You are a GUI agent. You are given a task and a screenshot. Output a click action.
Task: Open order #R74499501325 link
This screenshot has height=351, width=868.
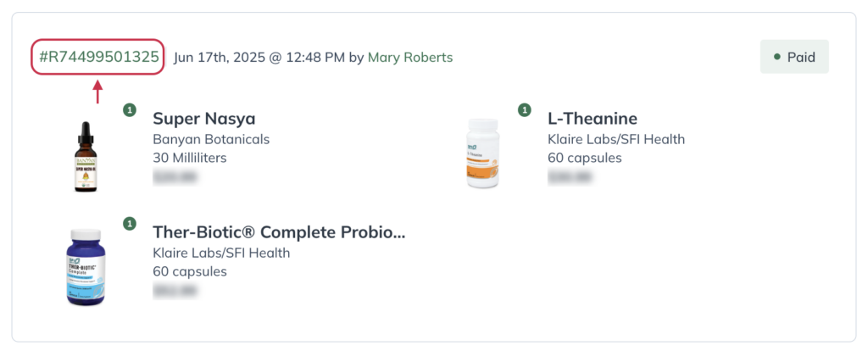pyautogui.click(x=98, y=57)
